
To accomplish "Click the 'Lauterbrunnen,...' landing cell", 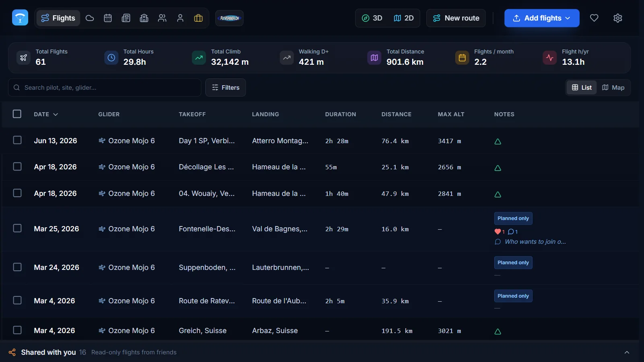I will pyautogui.click(x=281, y=267).
